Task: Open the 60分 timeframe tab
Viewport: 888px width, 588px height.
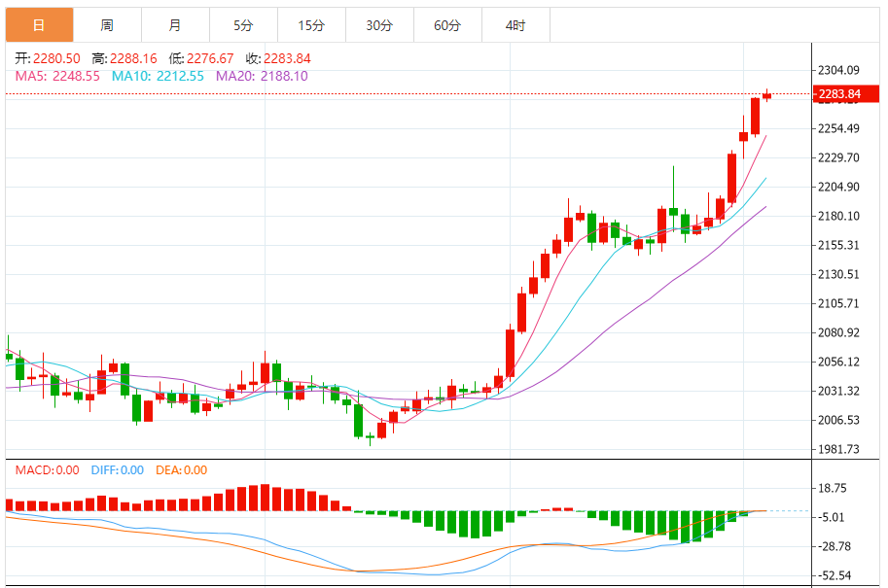Action: click(447, 25)
